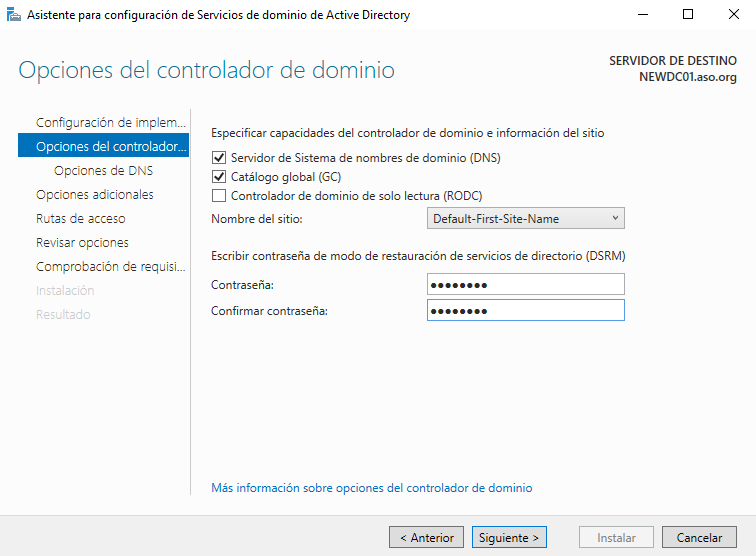The width and height of the screenshot is (756, 556).
Task: Open the Nombre del sitio dropdown
Action: click(525, 219)
